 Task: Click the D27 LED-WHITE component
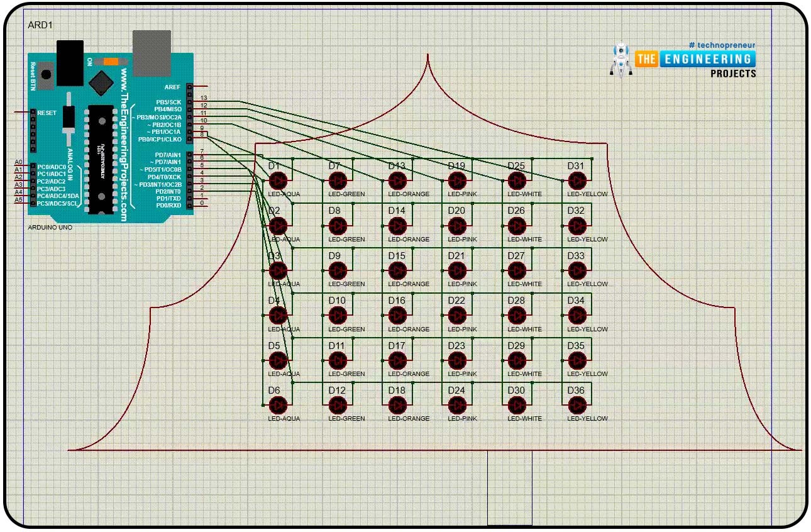(x=517, y=271)
